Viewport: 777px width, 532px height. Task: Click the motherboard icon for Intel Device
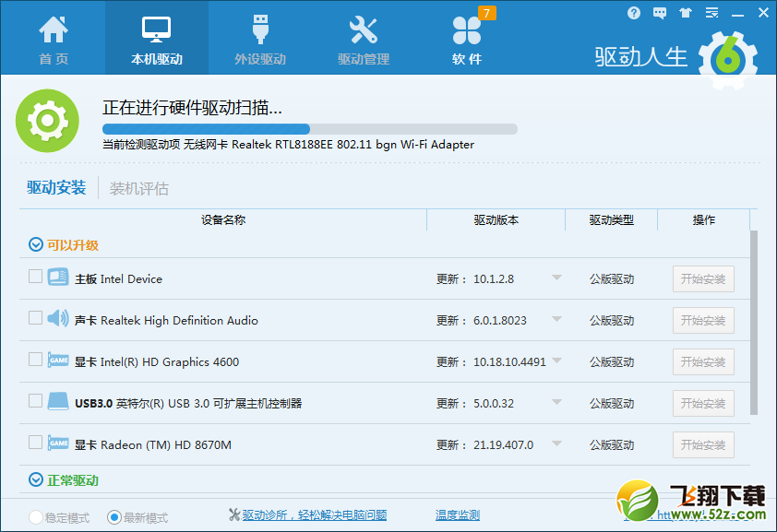tap(58, 277)
